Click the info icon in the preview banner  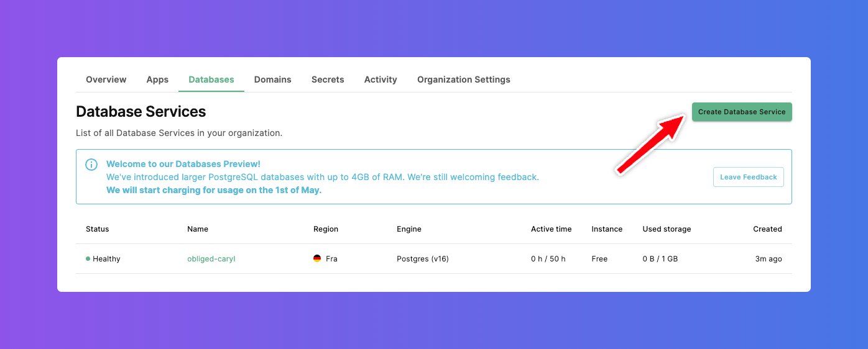tap(91, 165)
